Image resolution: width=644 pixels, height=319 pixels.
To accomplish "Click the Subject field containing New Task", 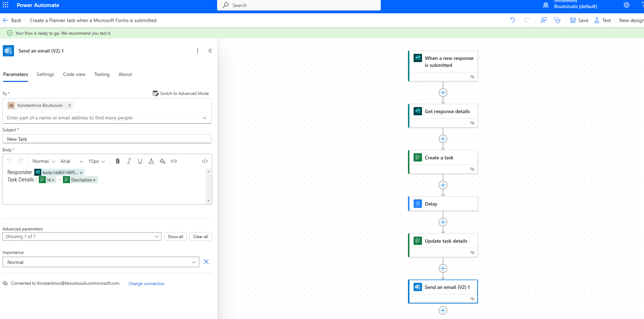I will point(107,139).
